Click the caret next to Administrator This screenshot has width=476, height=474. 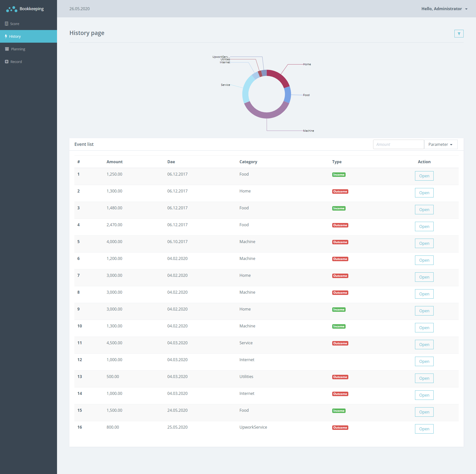click(466, 9)
